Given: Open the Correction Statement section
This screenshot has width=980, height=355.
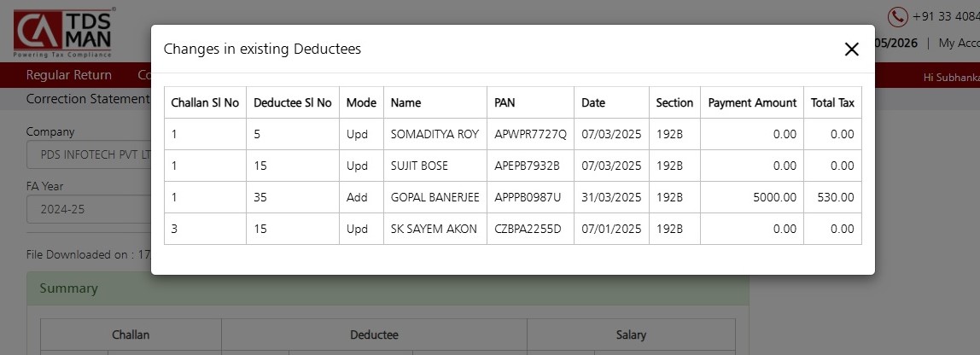Looking at the screenshot, I should (x=87, y=99).
